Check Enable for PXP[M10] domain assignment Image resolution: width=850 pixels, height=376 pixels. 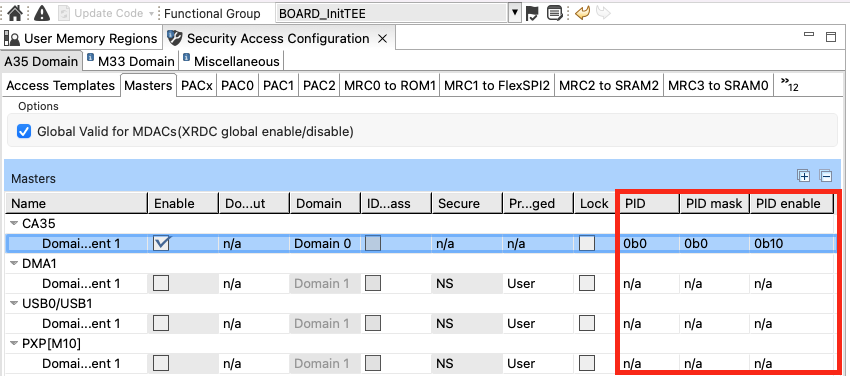tap(161, 362)
